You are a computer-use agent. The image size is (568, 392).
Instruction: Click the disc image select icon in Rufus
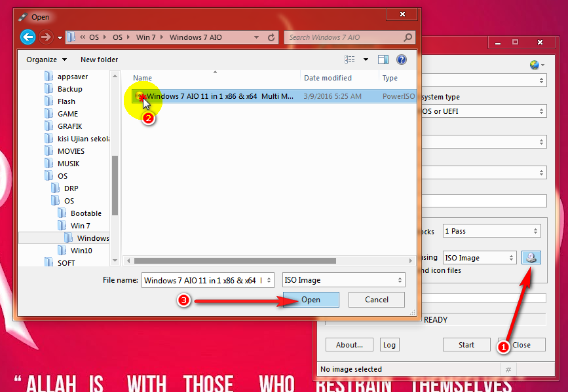(x=531, y=258)
